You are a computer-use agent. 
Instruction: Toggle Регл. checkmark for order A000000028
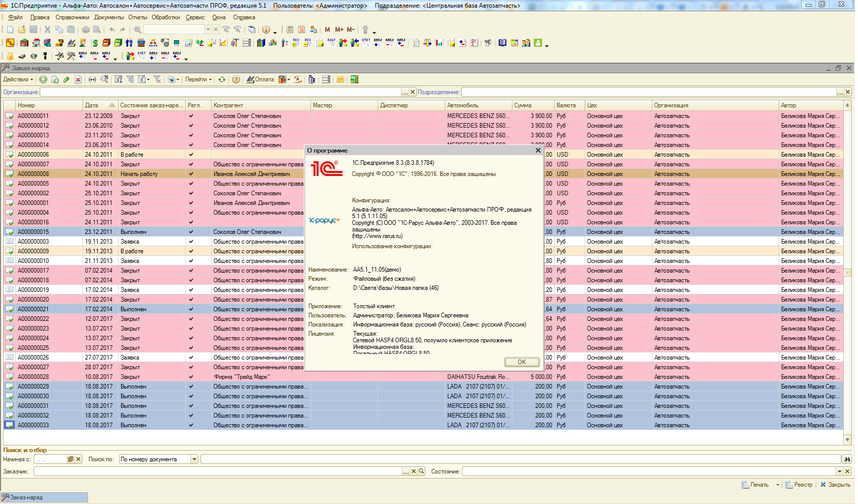pyautogui.click(x=191, y=377)
